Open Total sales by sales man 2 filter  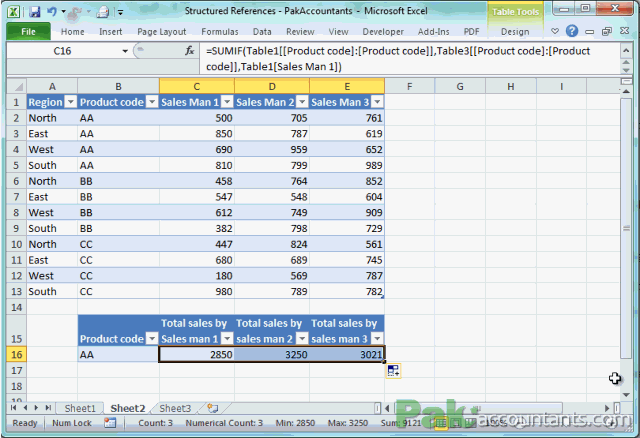(x=302, y=339)
